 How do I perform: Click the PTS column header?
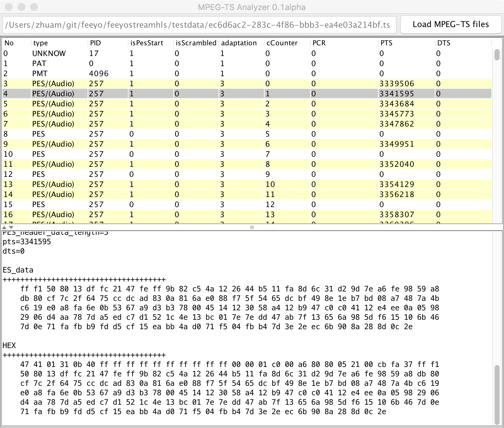tap(406, 43)
